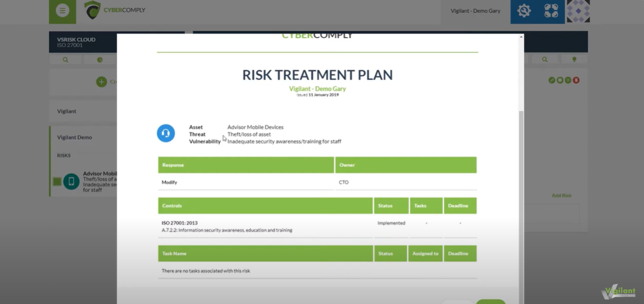This screenshot has height=304, width=644.
Task: Click the Theft/loss of asset threat value
Action: [x=250, y=134]
